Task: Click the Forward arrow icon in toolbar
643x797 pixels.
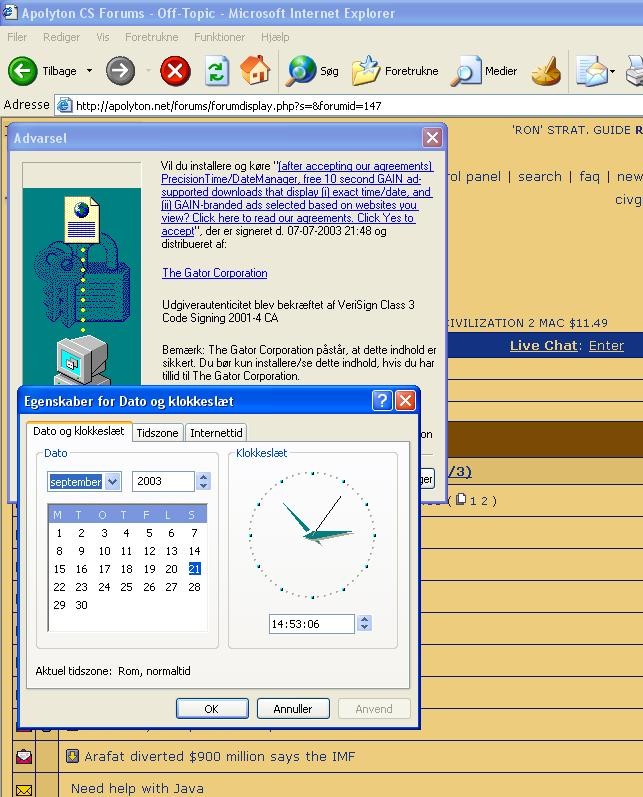Action: pos(120,71)
